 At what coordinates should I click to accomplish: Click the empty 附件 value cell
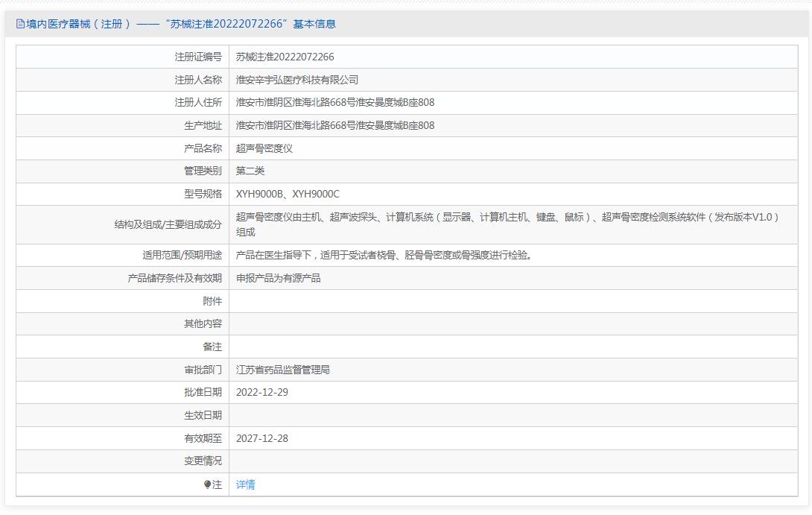click(513, 301)
